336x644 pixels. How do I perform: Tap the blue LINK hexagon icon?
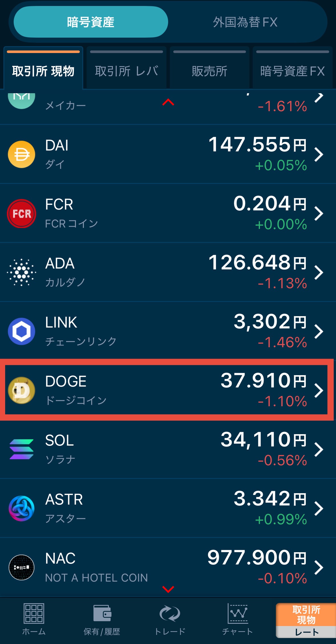click(x=22, y=331)
